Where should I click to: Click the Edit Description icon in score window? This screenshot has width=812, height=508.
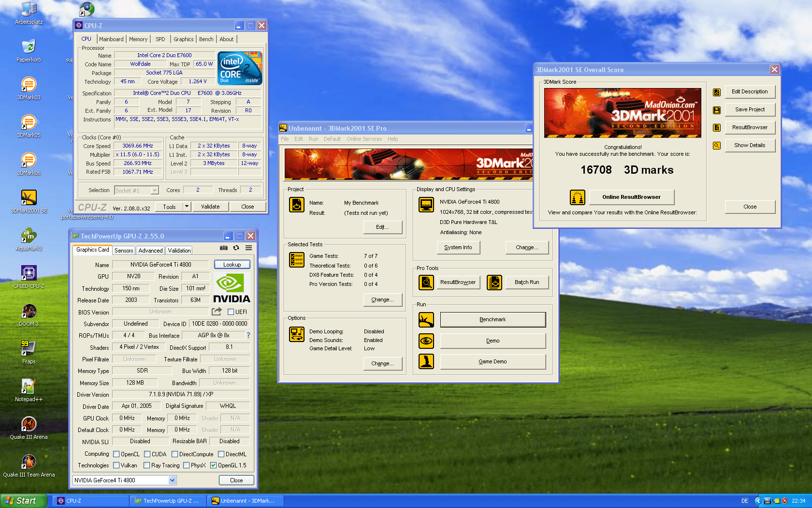(x=717, y=92)
